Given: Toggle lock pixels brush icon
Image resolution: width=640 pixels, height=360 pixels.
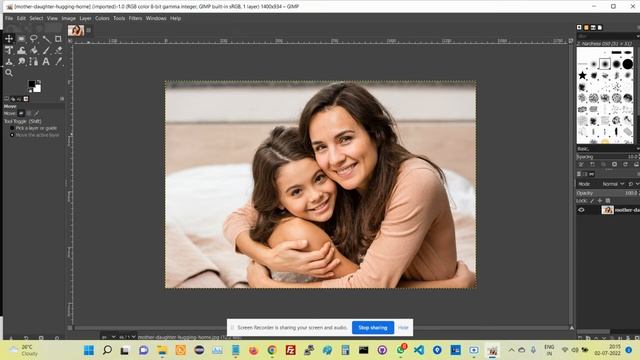Looking at the screenshot, I should click(592, 201).
